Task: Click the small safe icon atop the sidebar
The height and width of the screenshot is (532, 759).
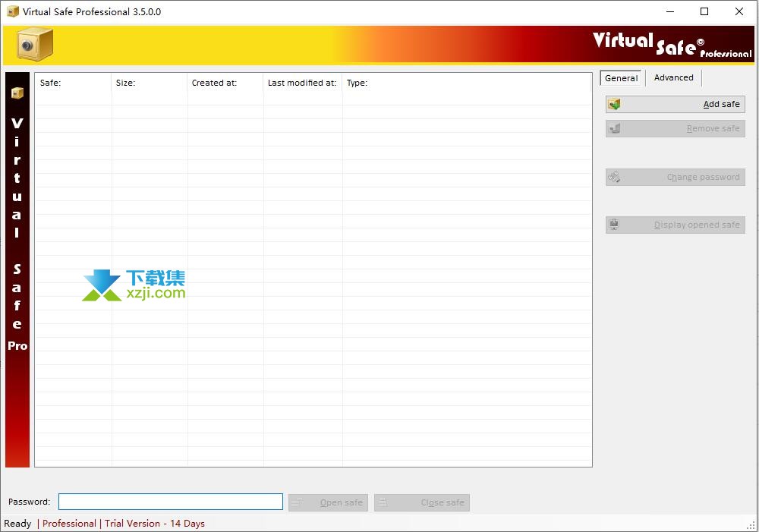Action: tap(17, 93)
